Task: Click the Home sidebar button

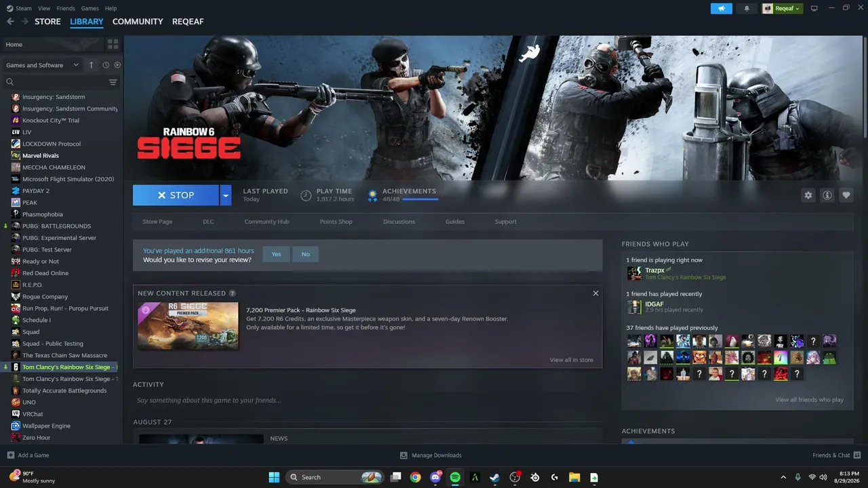Action: (52, 44)
